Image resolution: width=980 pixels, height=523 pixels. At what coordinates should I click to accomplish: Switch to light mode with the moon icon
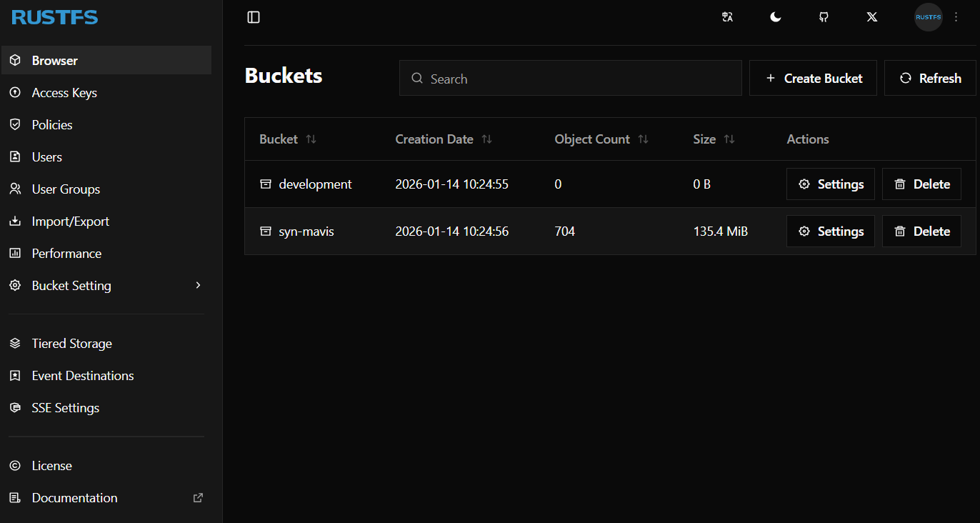coord(775,16)
